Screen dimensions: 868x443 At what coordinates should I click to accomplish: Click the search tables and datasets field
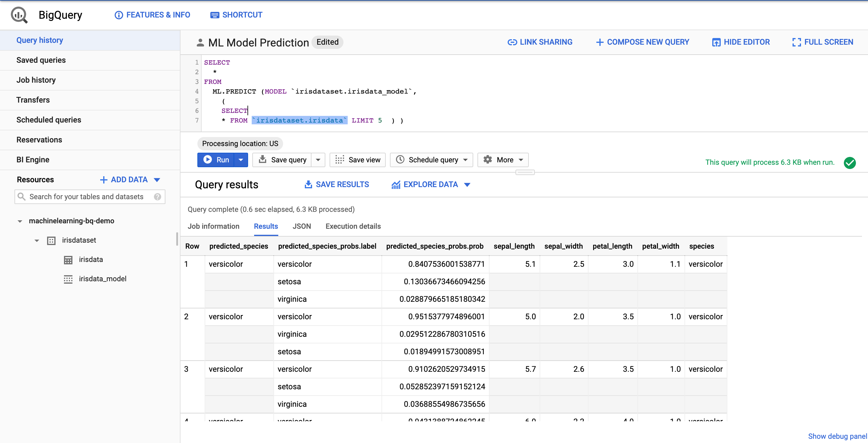click(90, 197)
